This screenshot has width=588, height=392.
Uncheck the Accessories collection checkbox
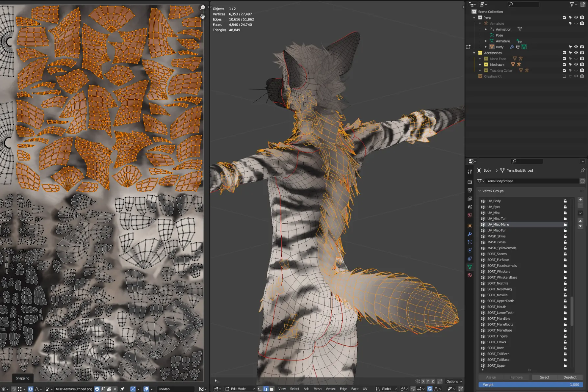(x=565, y=53)
